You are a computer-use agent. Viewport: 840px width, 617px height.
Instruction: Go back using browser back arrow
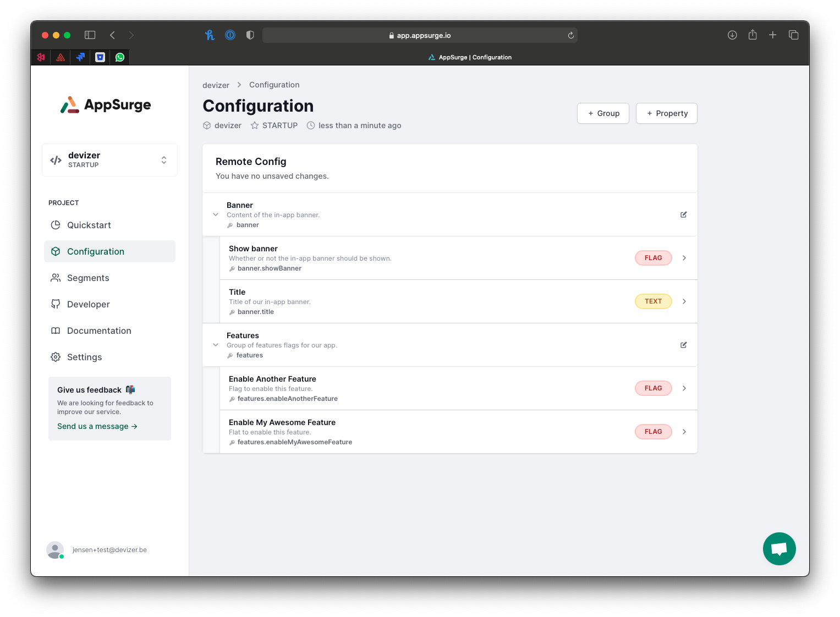pyautogui.click(x=112, y=35)
